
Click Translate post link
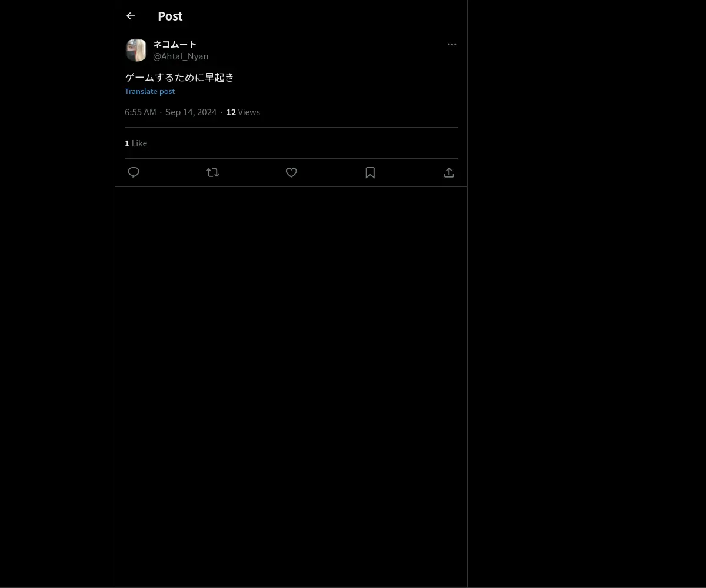[149, 91]
